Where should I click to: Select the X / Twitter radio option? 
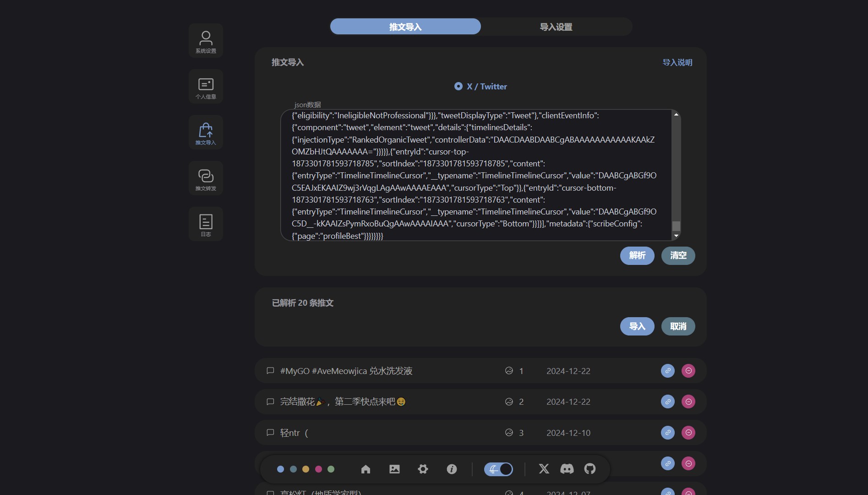click(x=459, y=87)
